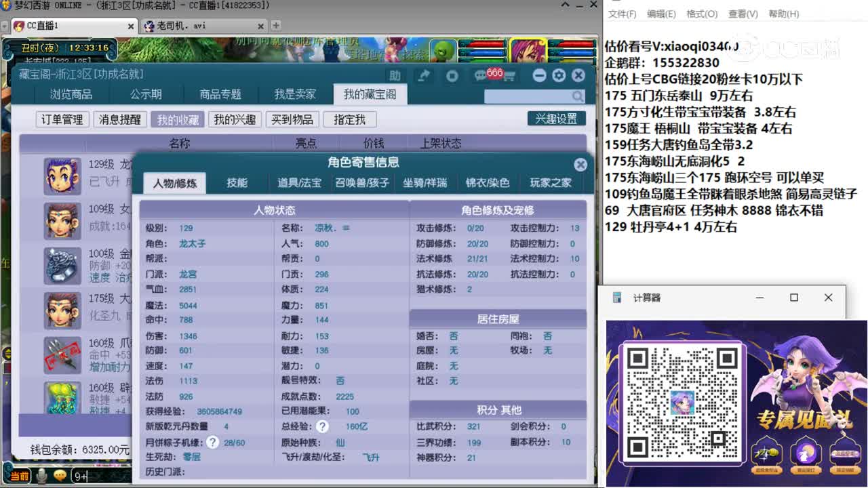Screen dimensions: 868x488
Task: Switch to 锦衣/染色 dialog tab
Action: [488, 183]
